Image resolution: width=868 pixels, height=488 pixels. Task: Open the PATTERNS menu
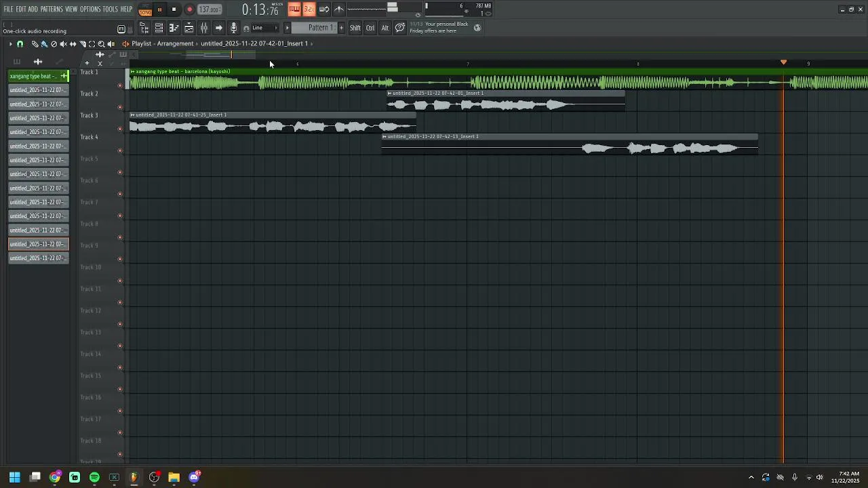coord(52,9)
